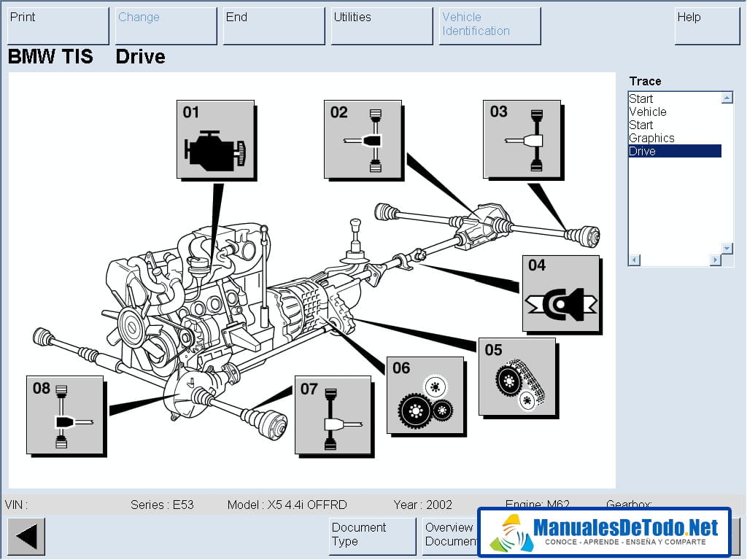Image resolution: width=747 pixels, height=560 pixels.
Task: Click the Overview Document button
Action: pyautogui.click(x=450, y=537)
